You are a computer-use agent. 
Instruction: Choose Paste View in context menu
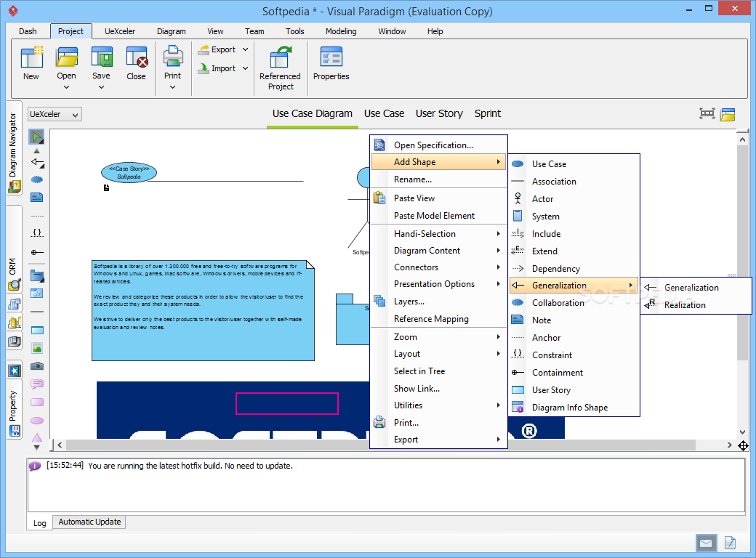coord(439,198)
